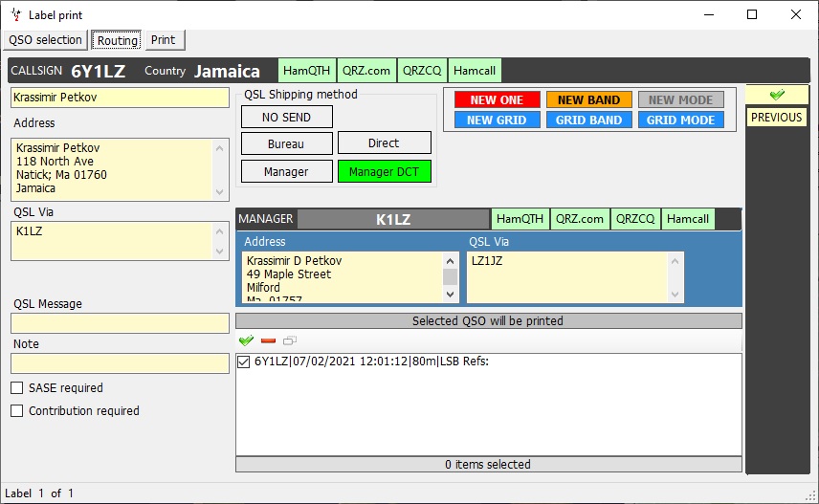Click the Note input field
The width and height of the screenshot is (819, 504).
tap(120, 363)
